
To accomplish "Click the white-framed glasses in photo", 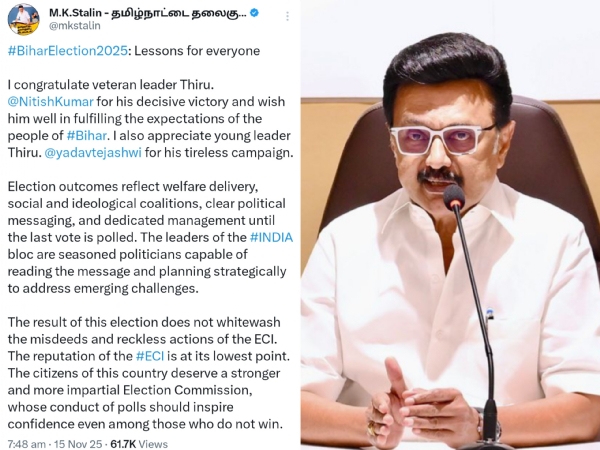I will 440,140.
